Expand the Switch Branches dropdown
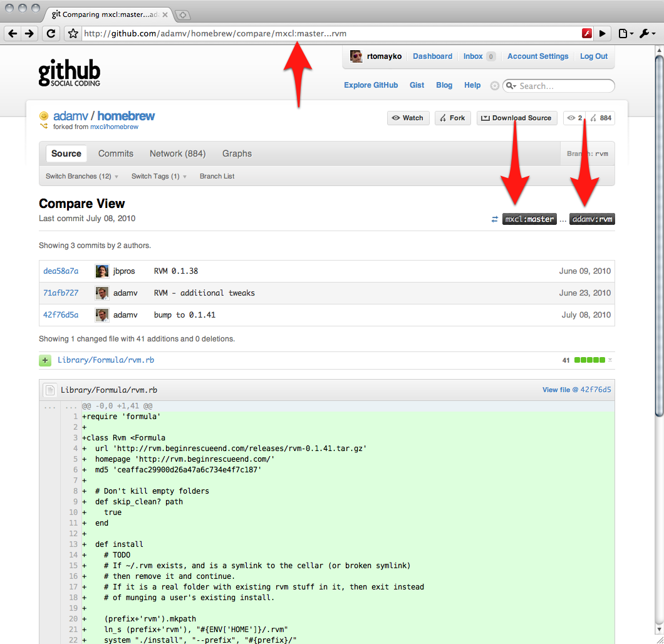Image resolution: width=664 pixels, height=644 pixels. tap(81, 177)
